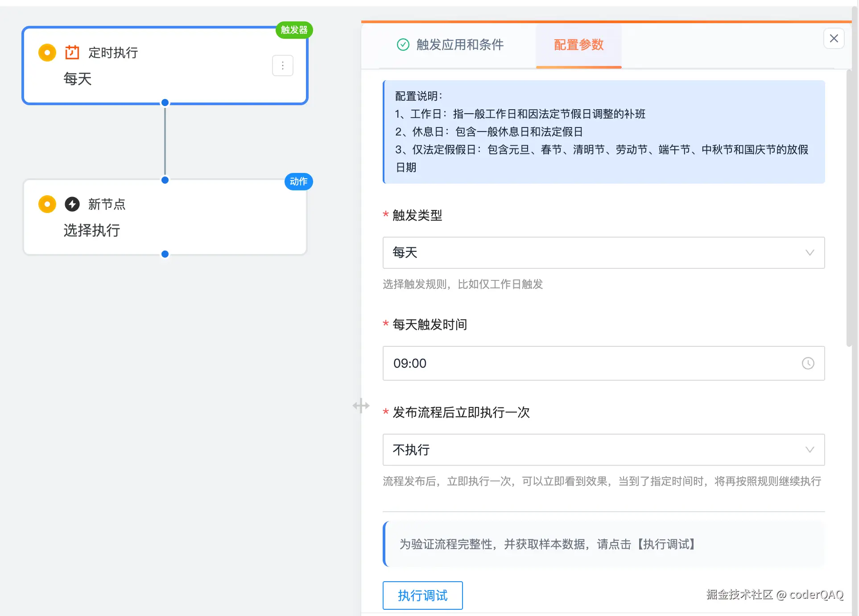Click the panel resize handle icon
This screenshot has width=859, height=616.
point(361,406)
